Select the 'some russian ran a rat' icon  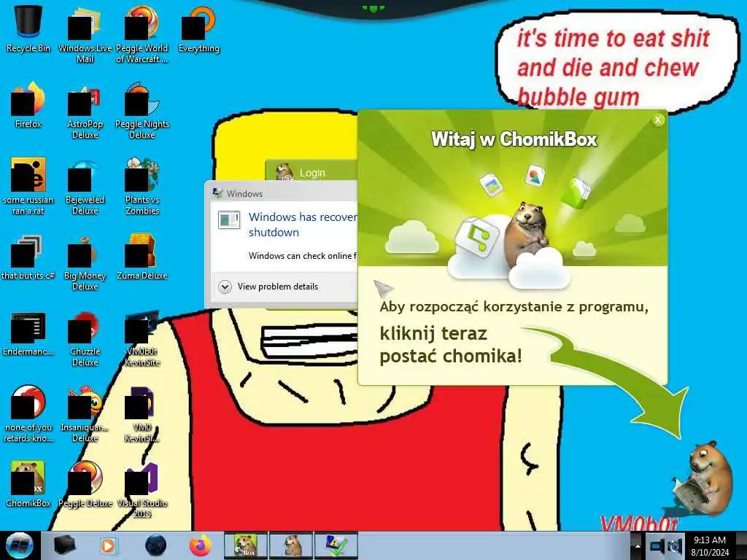[x=28, y=186]
